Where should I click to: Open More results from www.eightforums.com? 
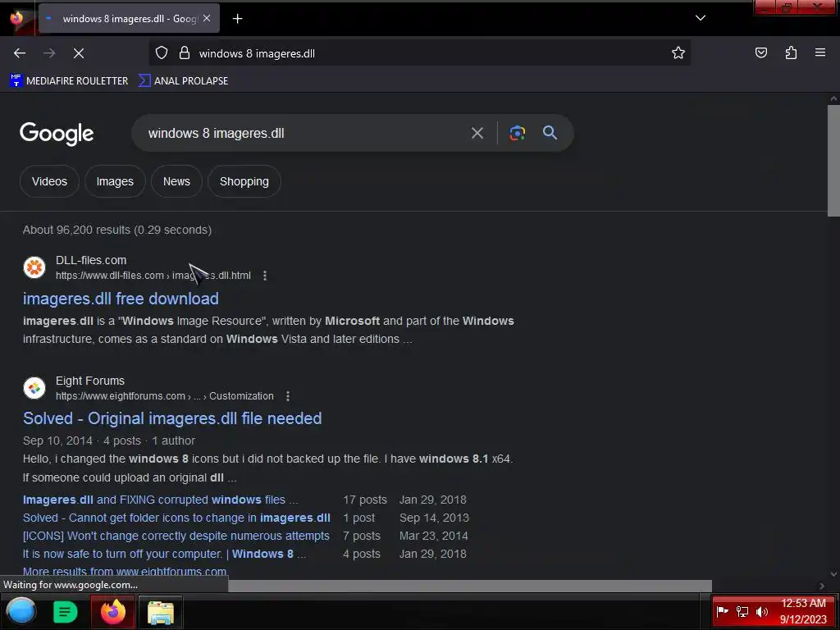click(x=125, y=572)
